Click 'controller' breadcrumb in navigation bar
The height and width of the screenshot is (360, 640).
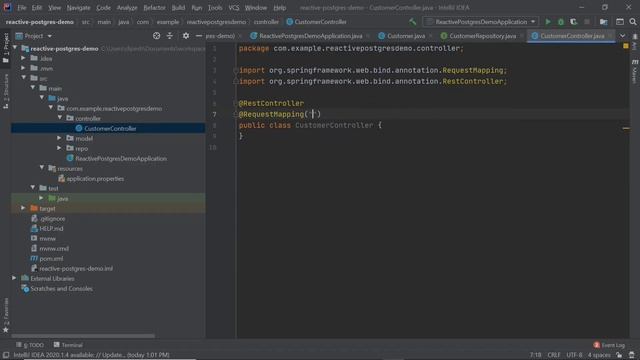(266, 22)
